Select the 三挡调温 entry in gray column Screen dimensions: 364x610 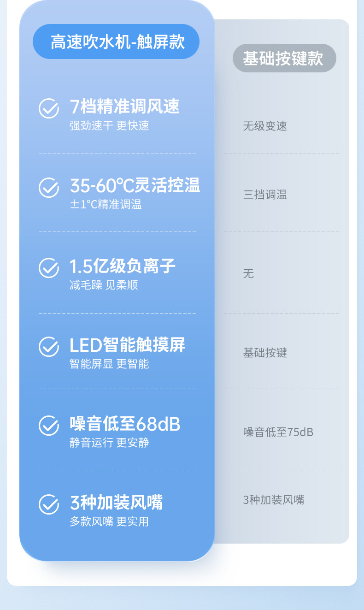point(265,195)
